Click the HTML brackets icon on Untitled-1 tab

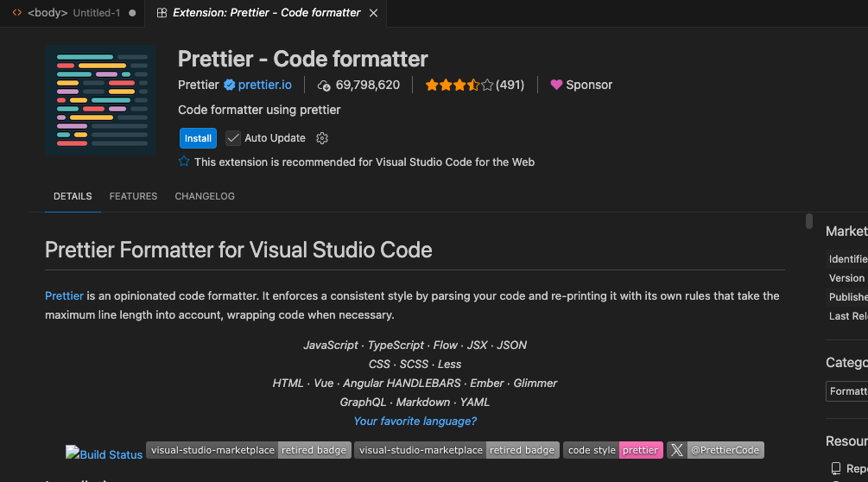[17, 12]
